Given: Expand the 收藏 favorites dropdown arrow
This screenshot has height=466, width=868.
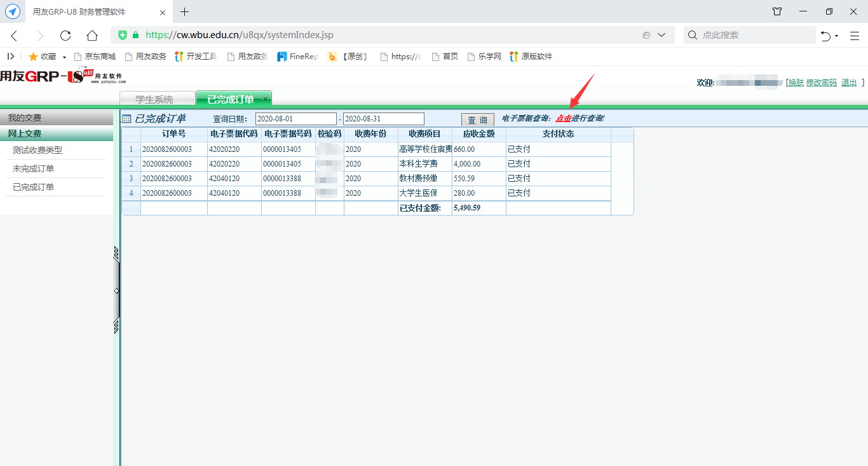Looking at the screenshot, I should click(64, 57).
